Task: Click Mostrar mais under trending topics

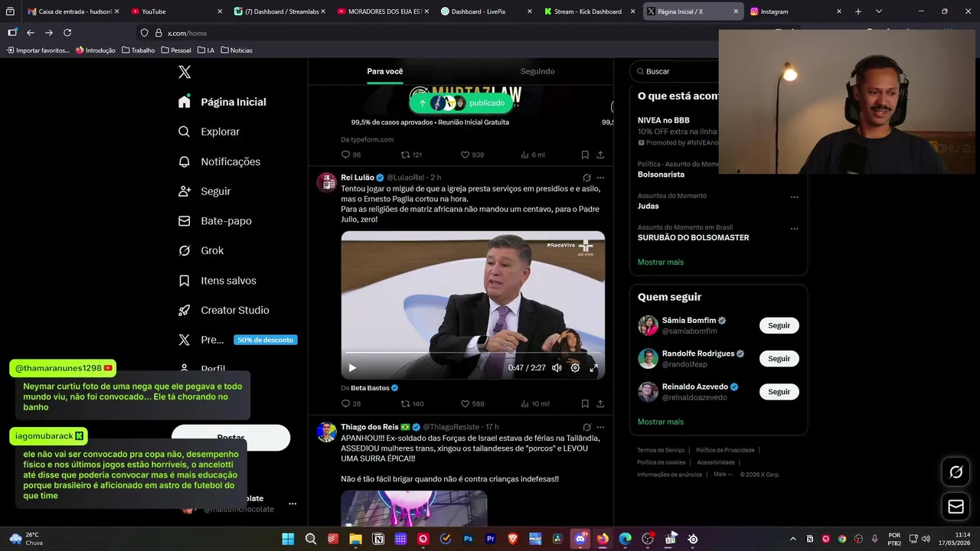Action: coord(661,262)
